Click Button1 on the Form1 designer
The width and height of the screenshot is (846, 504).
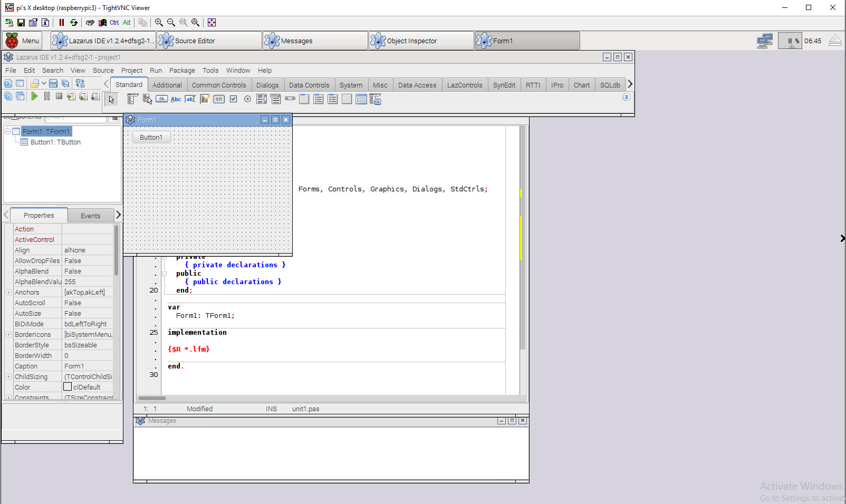point(151,137)
